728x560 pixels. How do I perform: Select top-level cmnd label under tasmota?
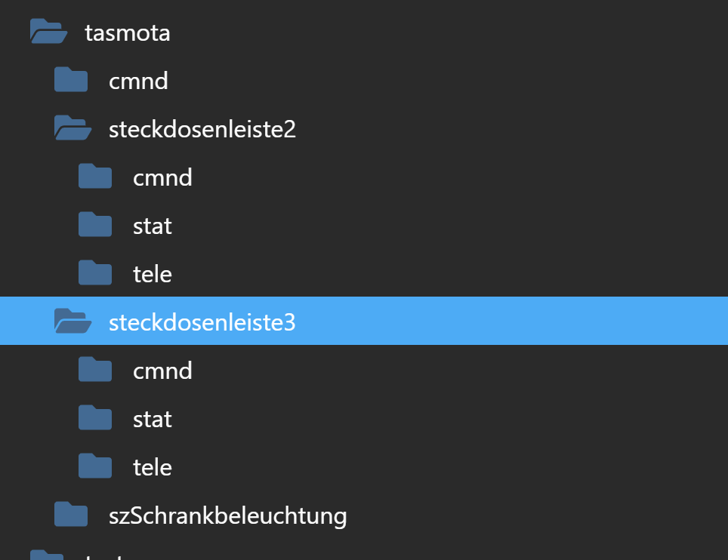[x=138, y=82]
